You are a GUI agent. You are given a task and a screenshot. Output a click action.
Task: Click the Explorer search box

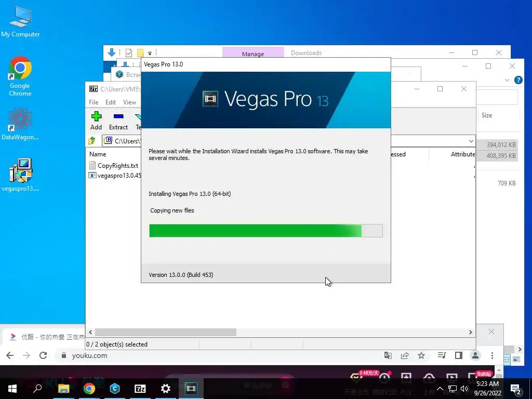click(497, 97)
